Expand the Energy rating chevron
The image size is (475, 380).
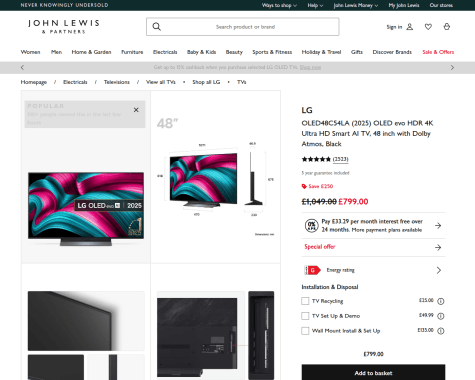tap(439, 270)
